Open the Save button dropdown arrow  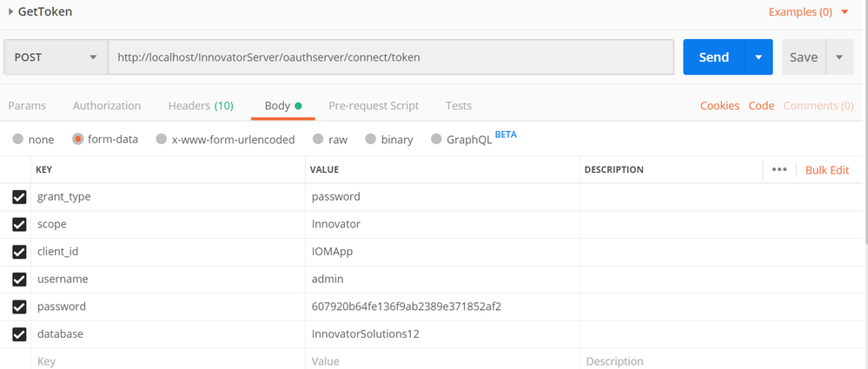(840, 57)
